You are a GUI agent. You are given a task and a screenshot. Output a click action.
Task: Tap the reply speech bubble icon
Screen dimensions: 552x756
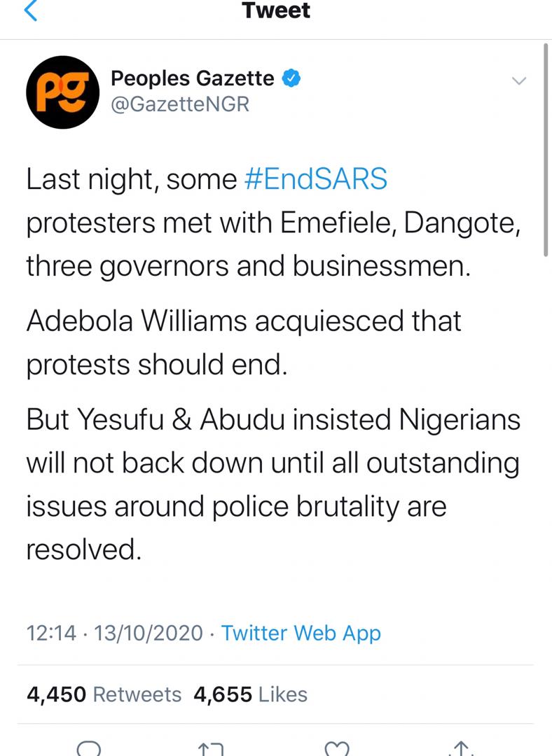90,748
